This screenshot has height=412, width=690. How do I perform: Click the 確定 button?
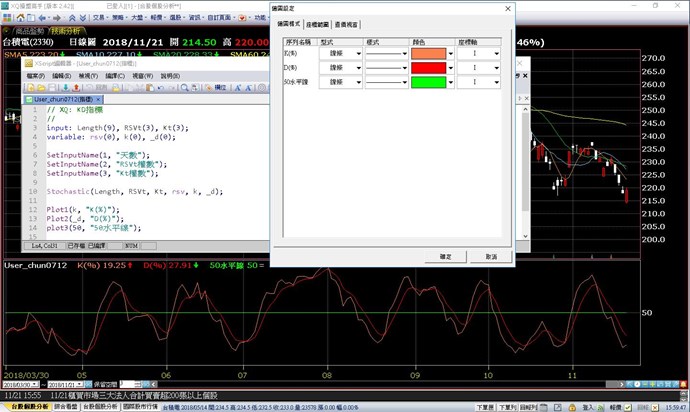(x=445, y=256)
